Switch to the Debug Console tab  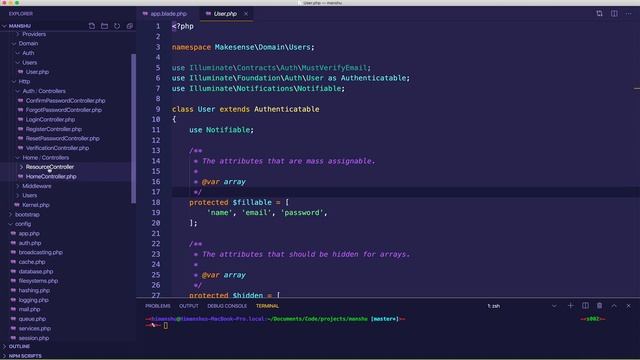coord(227,306)
